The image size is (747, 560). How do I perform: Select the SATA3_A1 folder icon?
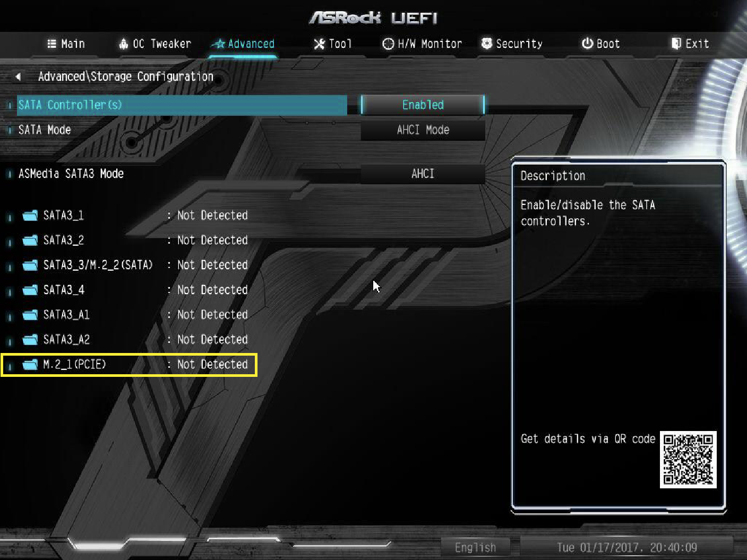[30, 315]
